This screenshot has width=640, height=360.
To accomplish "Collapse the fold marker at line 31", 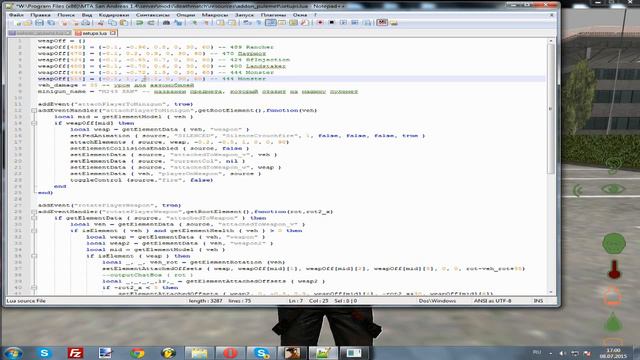I will (x=34, y=231).
